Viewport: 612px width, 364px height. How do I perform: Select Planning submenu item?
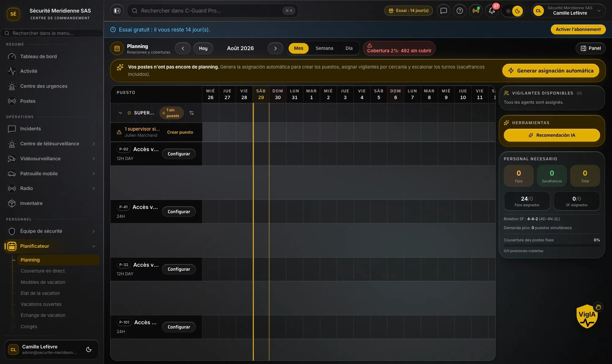coord(58,260)
